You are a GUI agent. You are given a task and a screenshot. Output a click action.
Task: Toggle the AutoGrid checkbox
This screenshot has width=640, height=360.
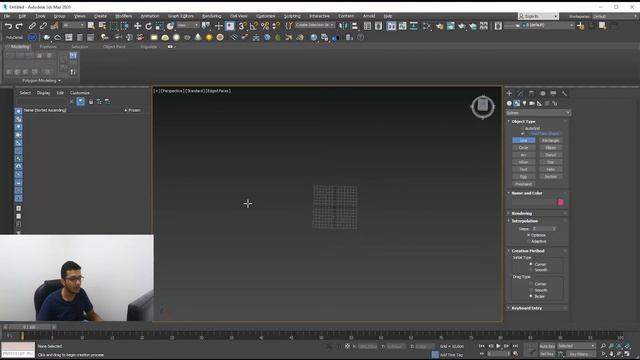point(522,128)
